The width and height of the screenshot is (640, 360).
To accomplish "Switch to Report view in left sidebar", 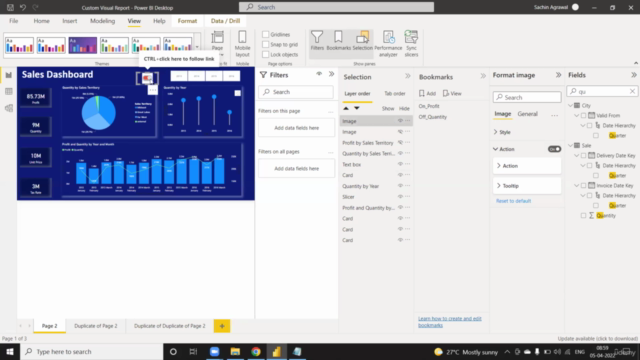I will [9, 75].
